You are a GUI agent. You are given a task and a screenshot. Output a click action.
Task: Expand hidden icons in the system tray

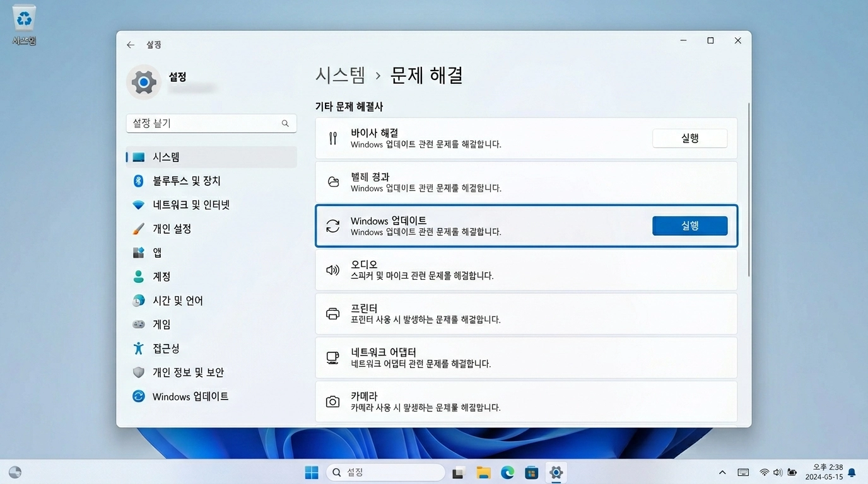(x=722, y=471)
